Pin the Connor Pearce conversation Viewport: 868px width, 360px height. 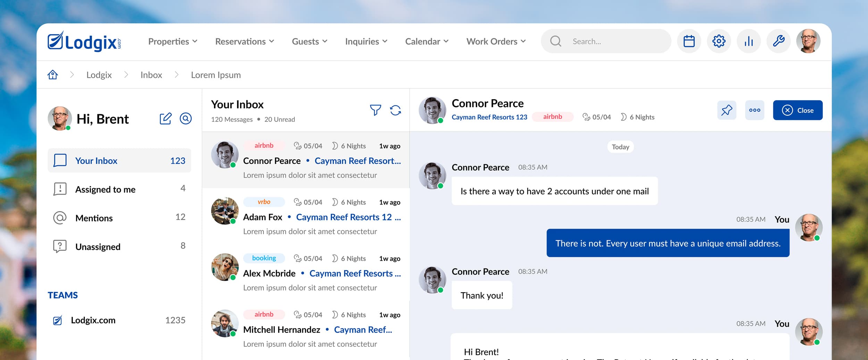tap(727, 110)
